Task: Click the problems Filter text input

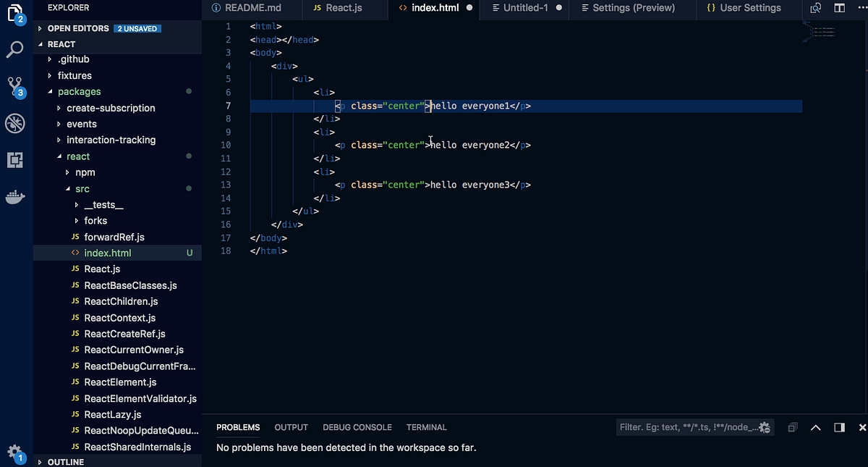Action: click(x=687, y=427)
